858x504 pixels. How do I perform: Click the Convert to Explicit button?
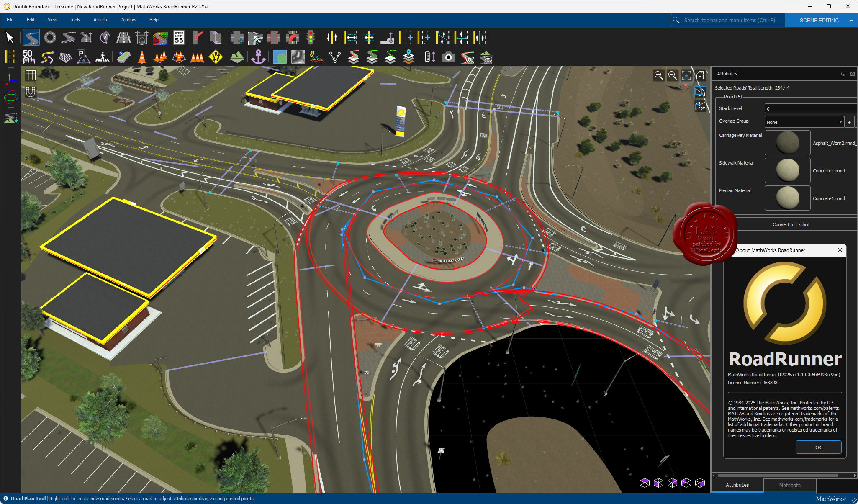[791, 224]
